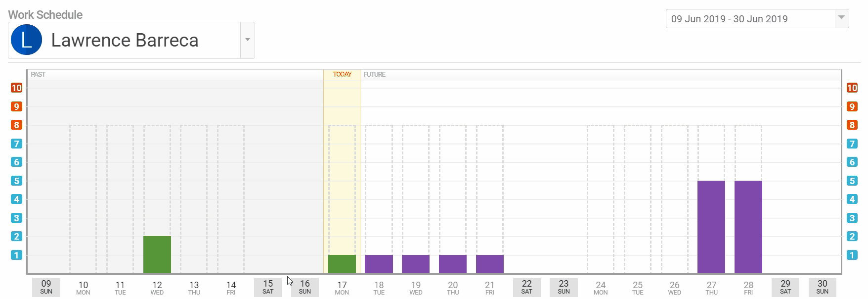
Task: Select the tall purple bar on Thursday 27
Action: click(711, 227)
